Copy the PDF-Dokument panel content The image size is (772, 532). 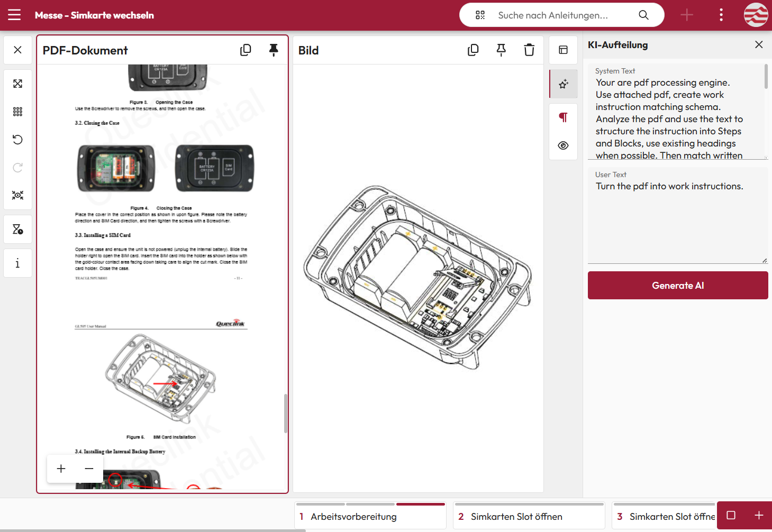point(246,50)
